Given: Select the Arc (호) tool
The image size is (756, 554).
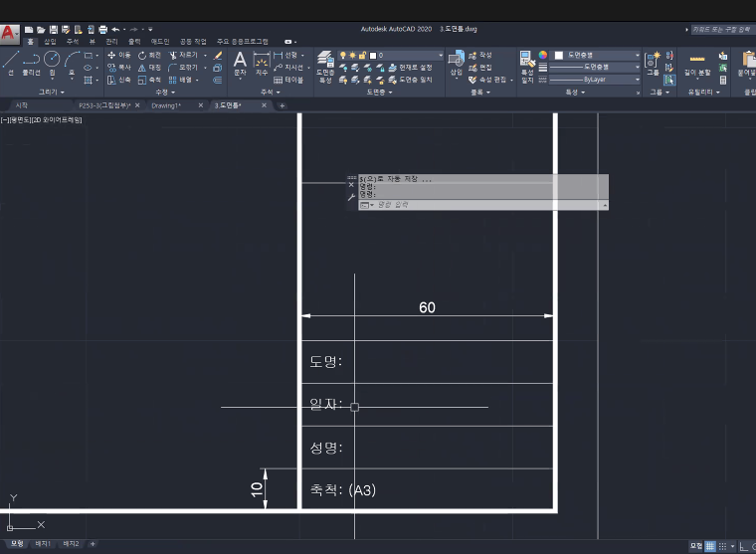Looking at the screenshot, I should [72, 64].
